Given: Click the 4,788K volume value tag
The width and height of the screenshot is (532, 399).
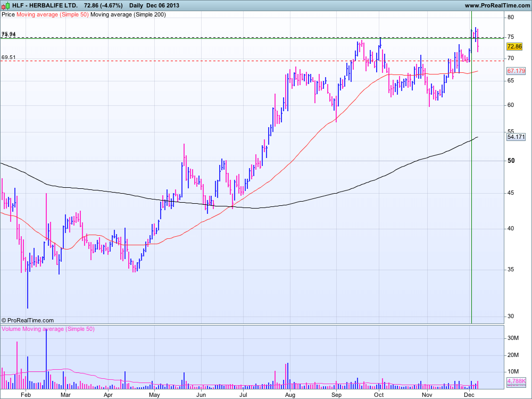Looking at the screenshot, I should 516,381.
